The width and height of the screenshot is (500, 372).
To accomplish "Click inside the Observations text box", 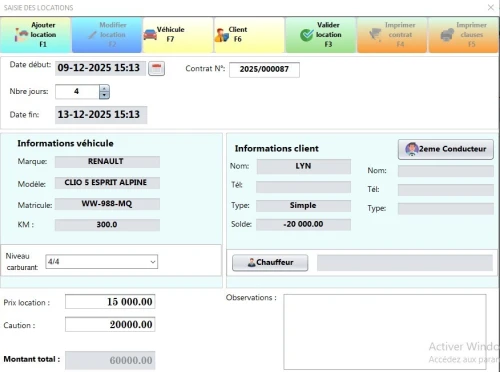I will point(385,332).
